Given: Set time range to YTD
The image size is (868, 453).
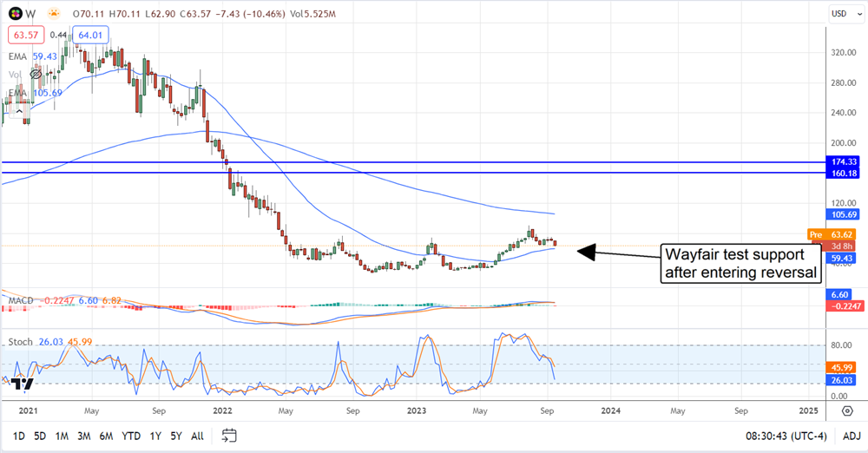Looking at the screenshot, I should click(x=131, y=437).
